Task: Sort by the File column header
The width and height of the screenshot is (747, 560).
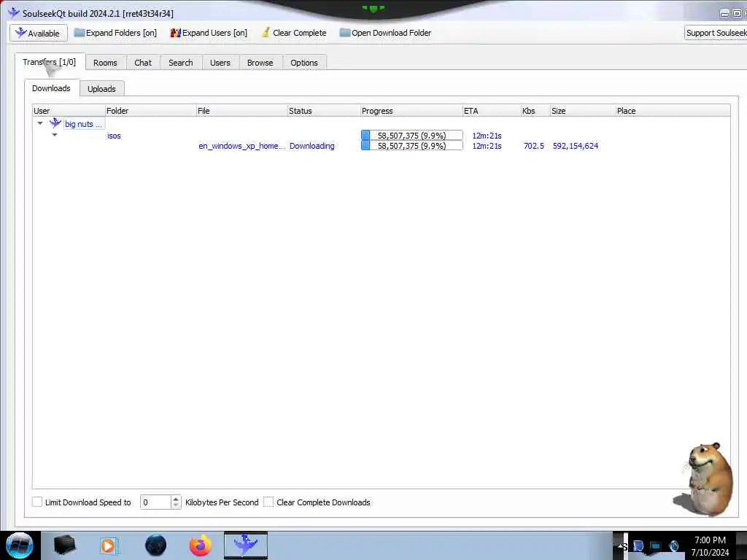Action: [242, 111]
